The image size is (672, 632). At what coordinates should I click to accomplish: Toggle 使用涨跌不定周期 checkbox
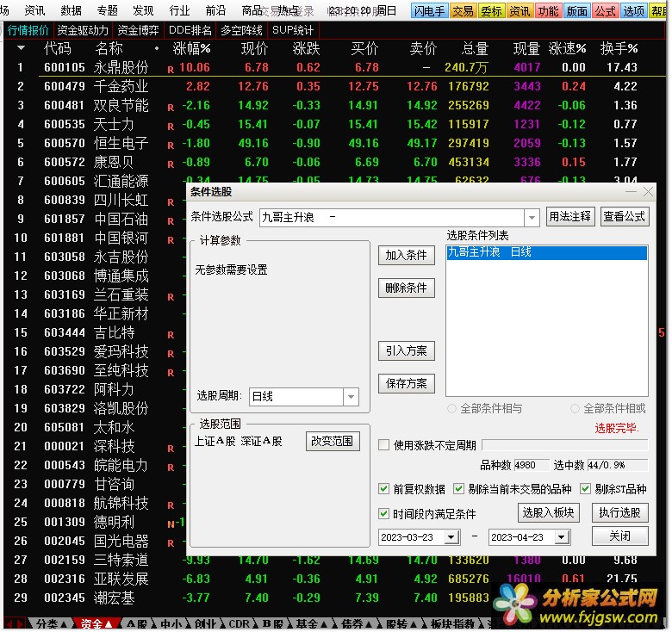(383, 445)
